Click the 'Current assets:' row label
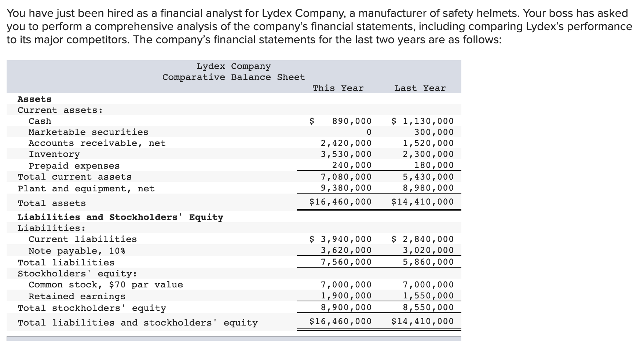This screenshot has height=349, width=644. pos(60,110)
